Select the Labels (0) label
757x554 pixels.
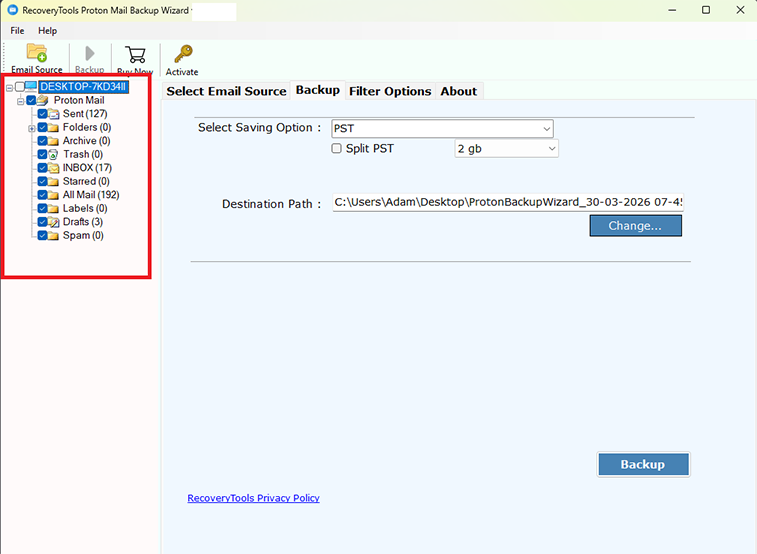coord(85,208)
